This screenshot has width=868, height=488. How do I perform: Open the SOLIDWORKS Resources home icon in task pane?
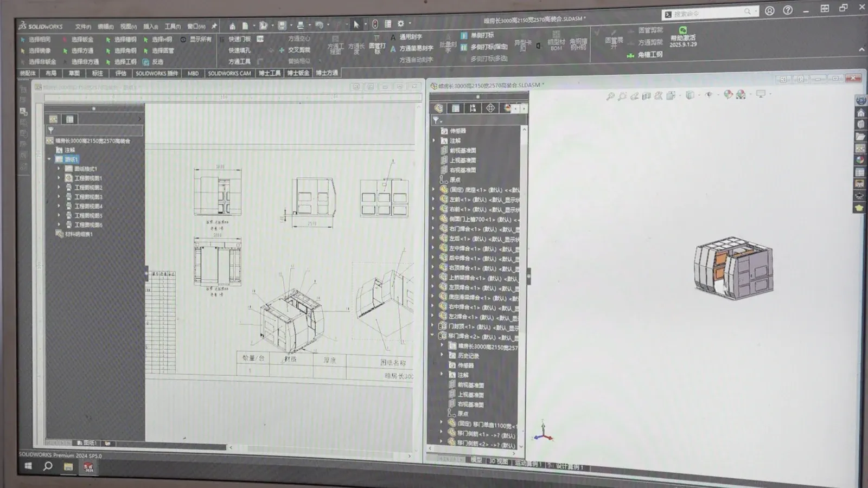pos(860,113)
